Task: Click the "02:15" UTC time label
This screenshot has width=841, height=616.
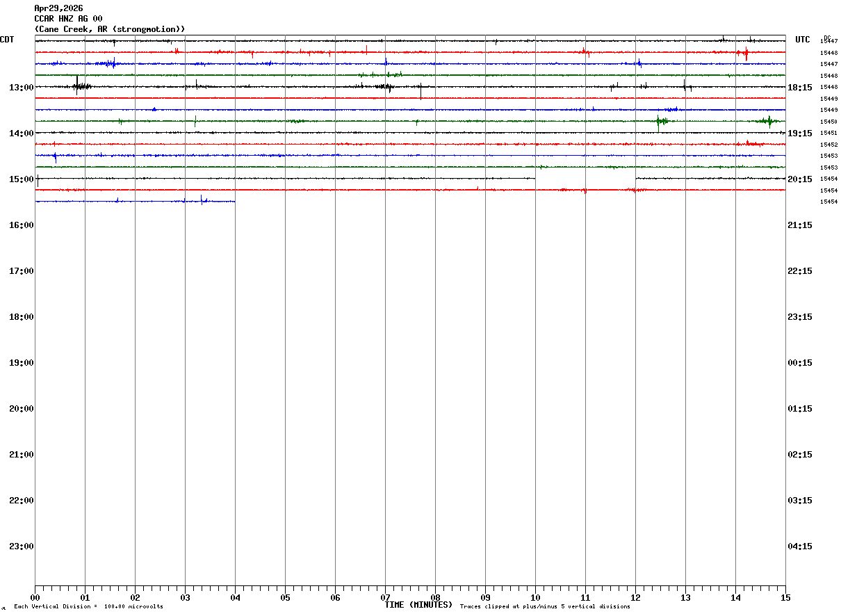Action: click(x=800, y=454)
